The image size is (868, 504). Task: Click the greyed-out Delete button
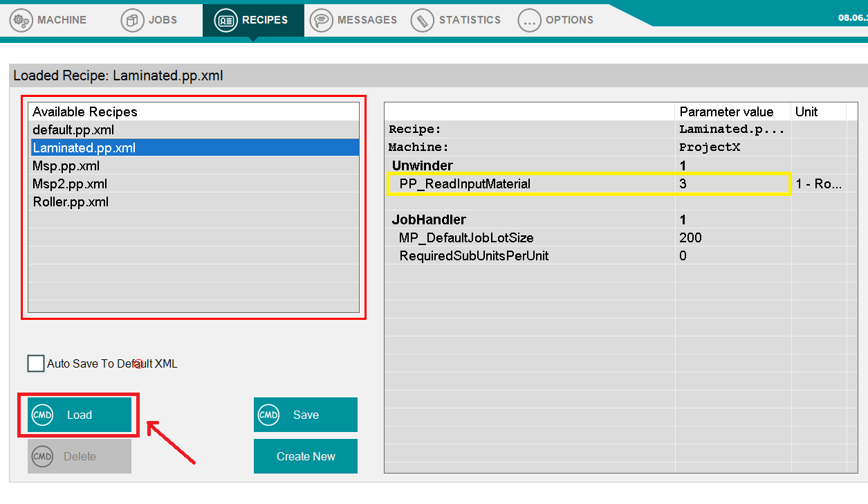point(80,456)
